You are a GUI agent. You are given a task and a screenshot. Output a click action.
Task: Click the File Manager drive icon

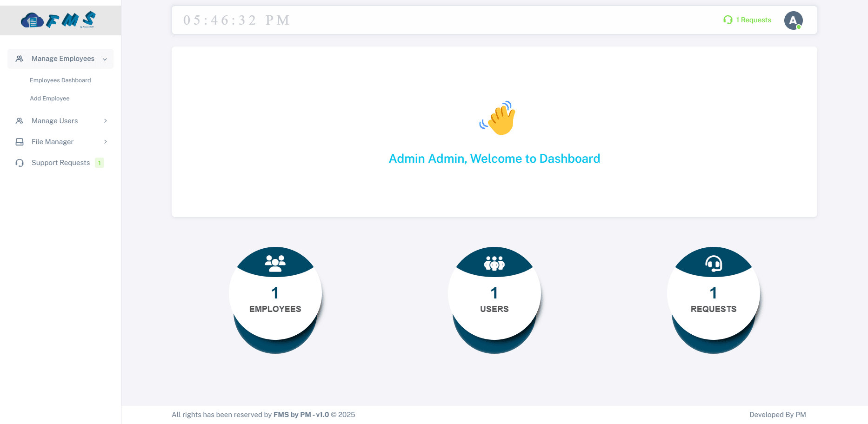point(20,142)
